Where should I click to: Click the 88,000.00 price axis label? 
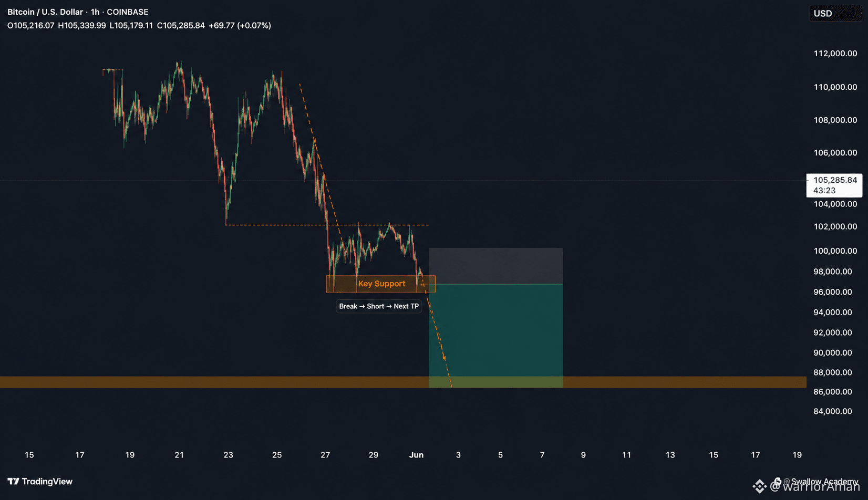[833, 372]
